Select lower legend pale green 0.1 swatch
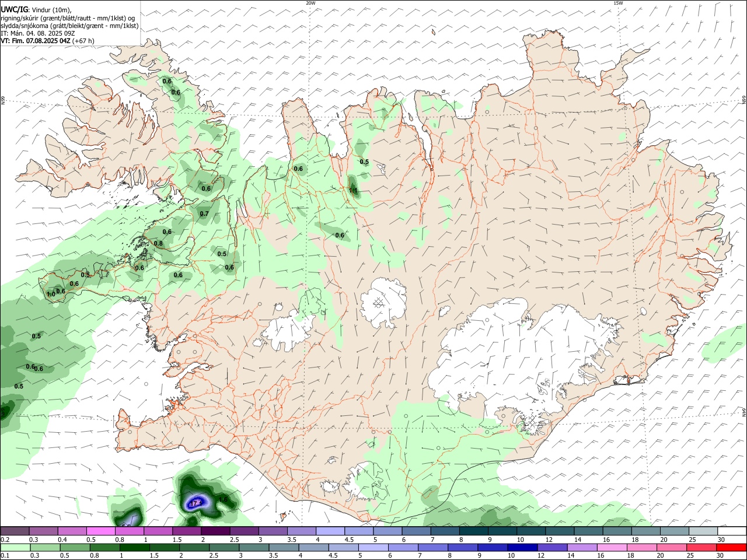 [15, 547]
